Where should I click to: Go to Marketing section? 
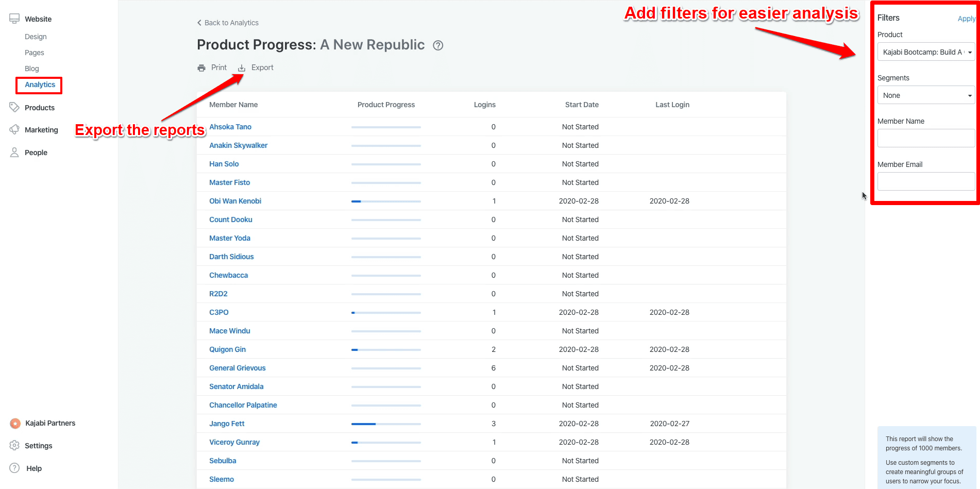coord(41,130)
